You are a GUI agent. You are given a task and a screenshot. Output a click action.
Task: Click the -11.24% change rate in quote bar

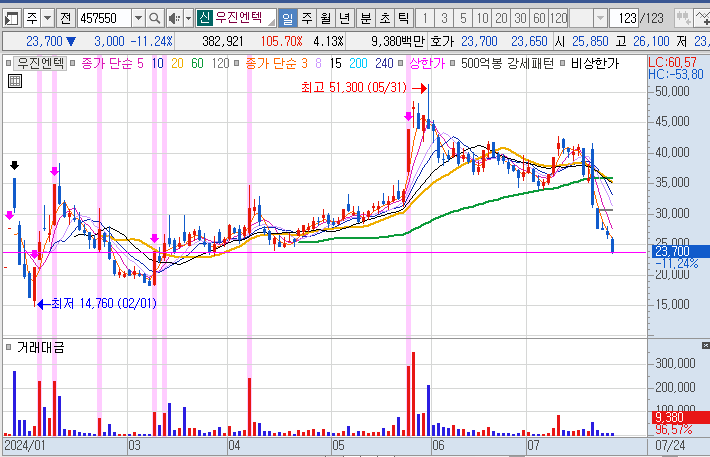click(x=152, y=42)
